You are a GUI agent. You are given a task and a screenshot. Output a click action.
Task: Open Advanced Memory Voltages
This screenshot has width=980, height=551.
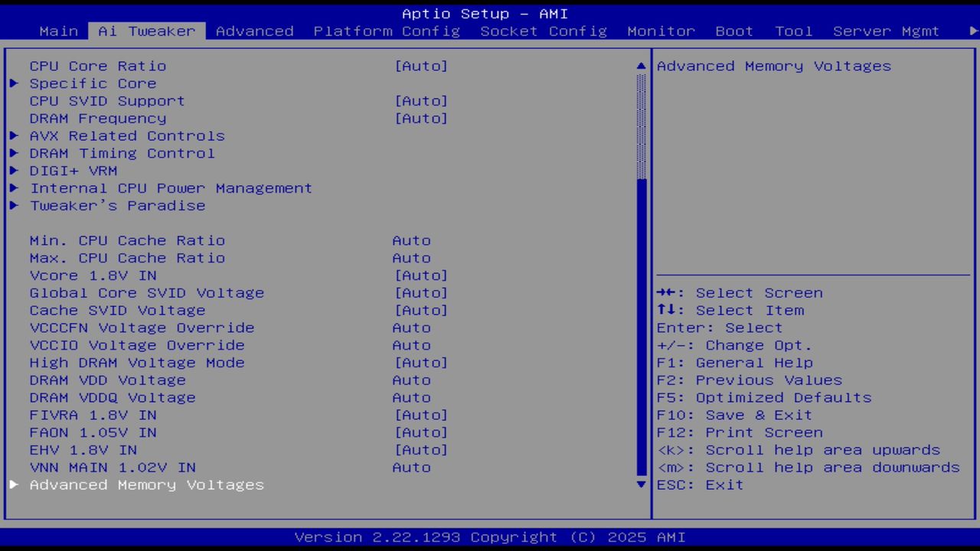click(x=146, y=484)
